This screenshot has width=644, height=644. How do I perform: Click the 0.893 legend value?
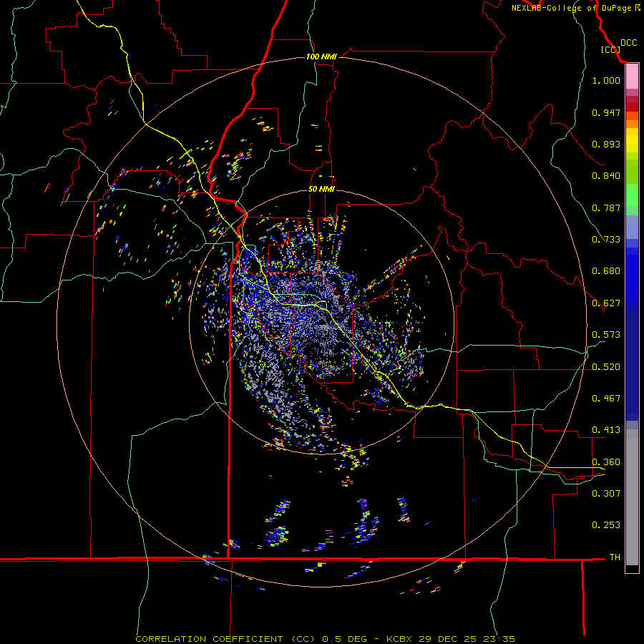coord(606,144)
